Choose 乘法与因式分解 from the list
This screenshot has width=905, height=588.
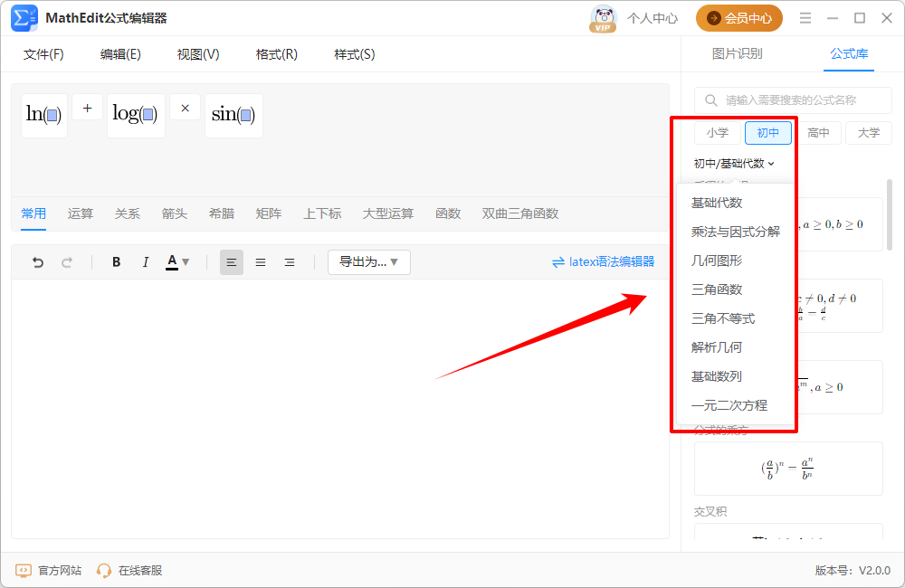tap(735, 232)
